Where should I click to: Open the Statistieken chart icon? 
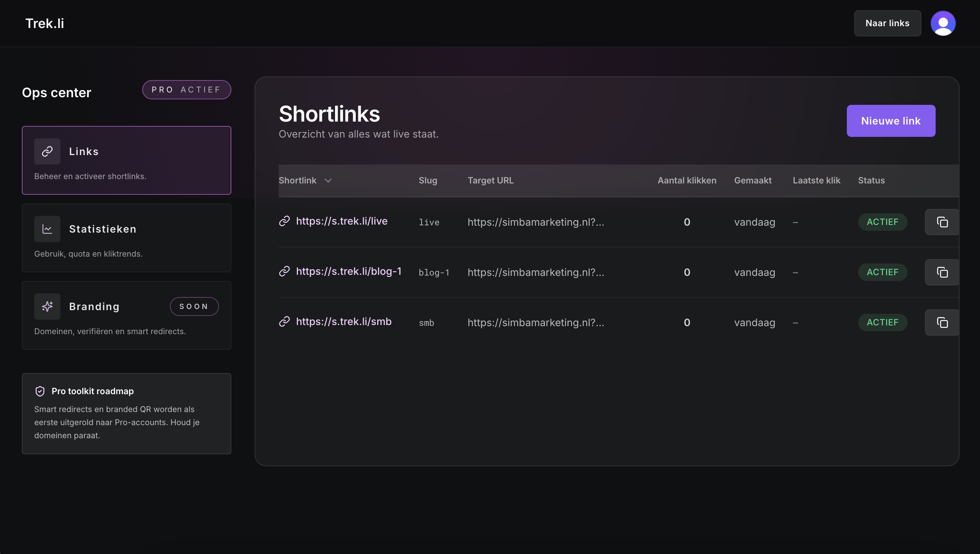(x=47, y=229)
